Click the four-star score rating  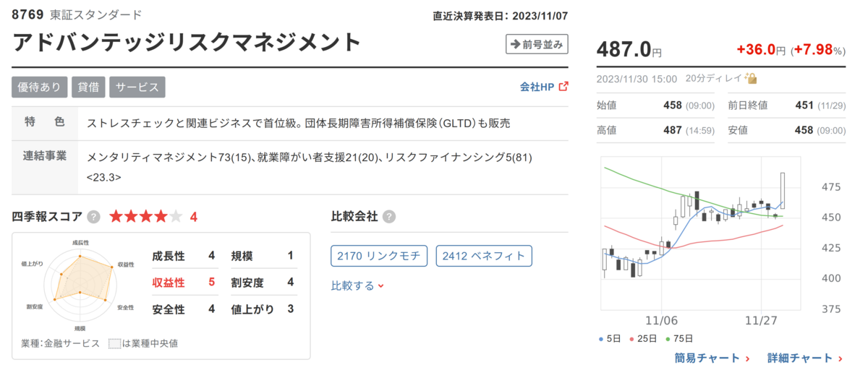[145, 216]
